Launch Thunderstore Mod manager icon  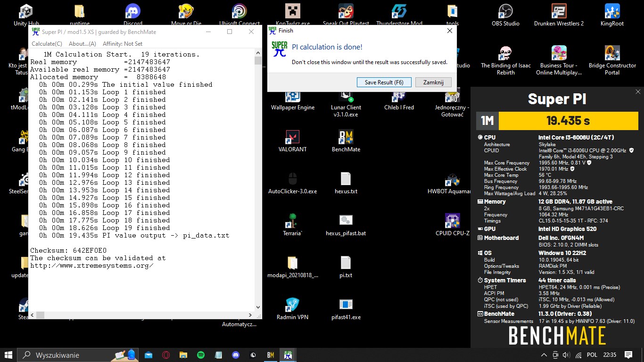coord(399,14)
